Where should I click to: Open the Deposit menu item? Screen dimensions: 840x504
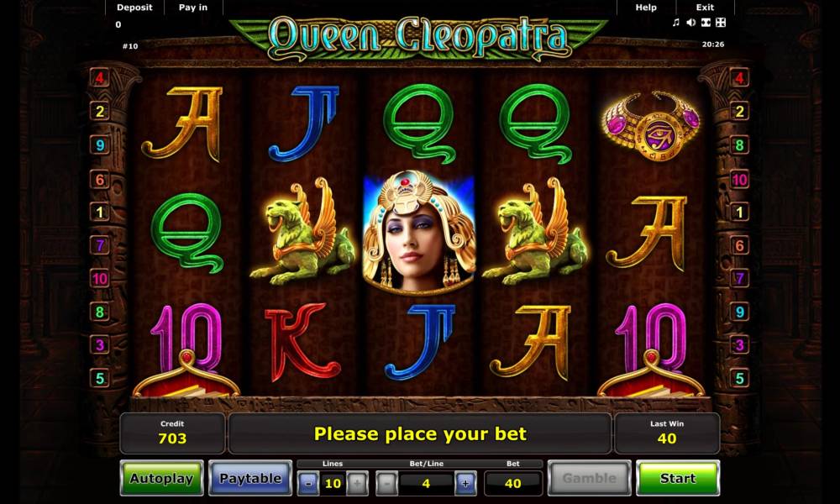pos(134,8)
